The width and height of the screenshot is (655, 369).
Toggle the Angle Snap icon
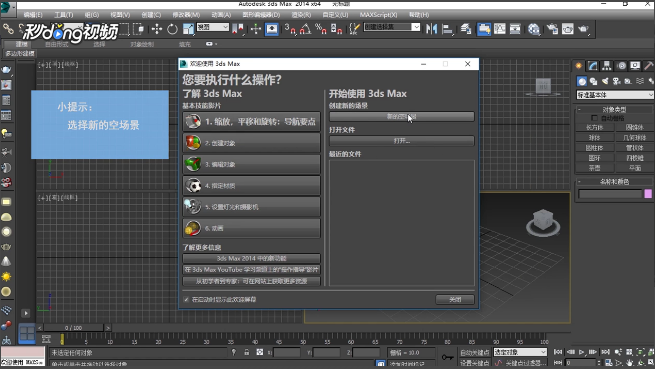coord(305,29)
